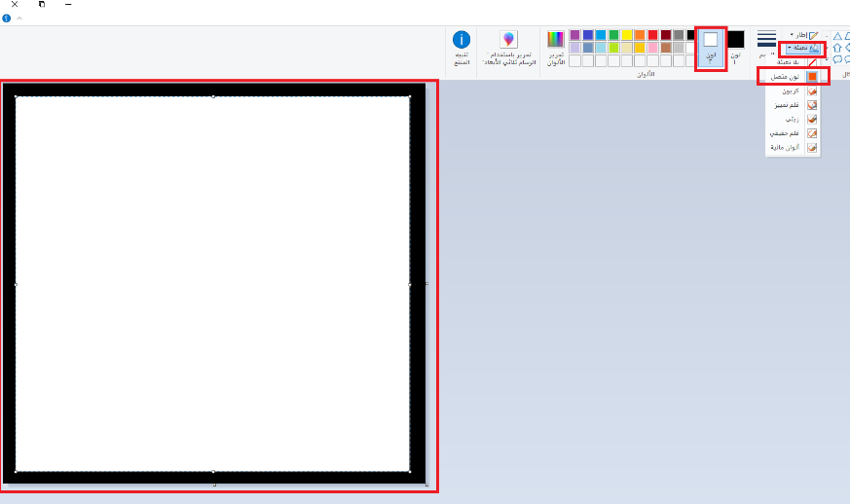Pick the dark gray palette swatch

[x=679, y=35]
